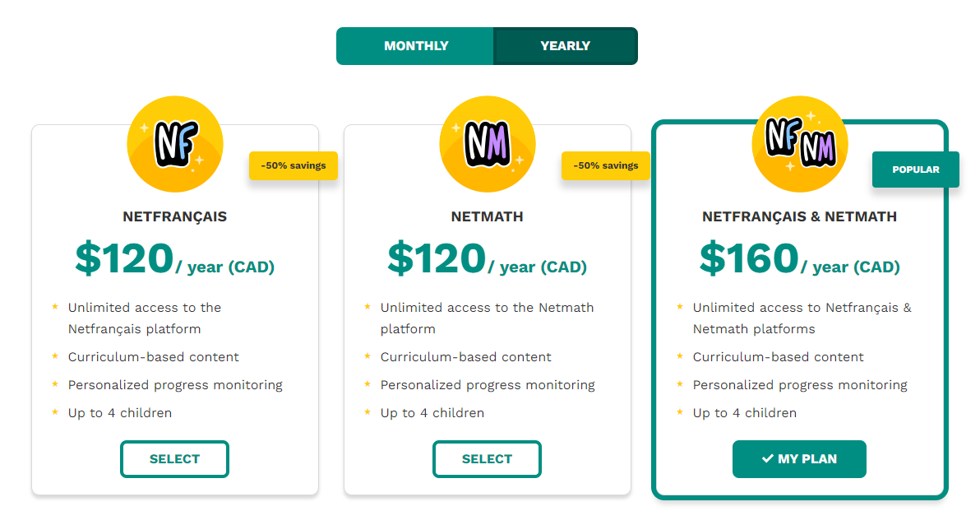The width and height of the screenshot is (980, 525).
Task: Click the NM Netmath logo icon
Action: (488, 144)
